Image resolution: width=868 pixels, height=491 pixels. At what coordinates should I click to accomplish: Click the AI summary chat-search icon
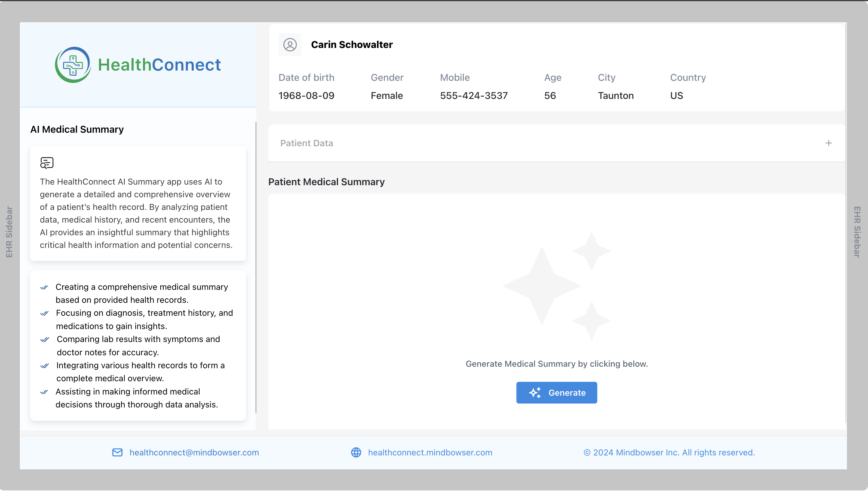(x=47, y=163)
